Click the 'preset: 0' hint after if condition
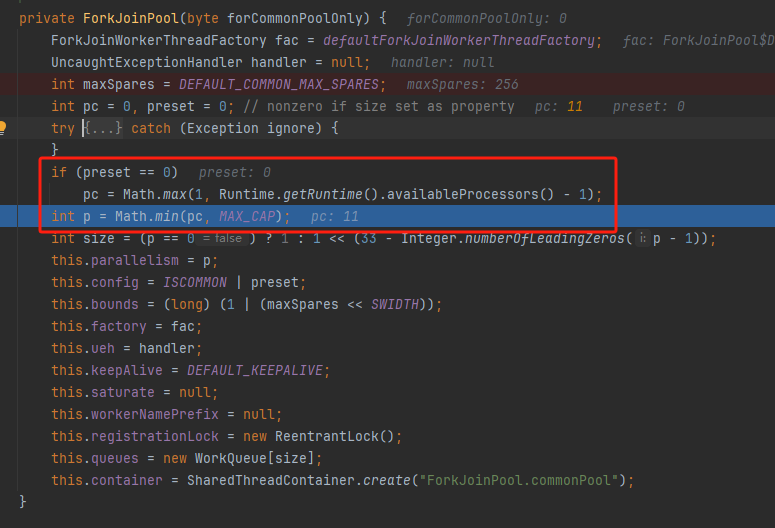 click(x=235, y=173)
